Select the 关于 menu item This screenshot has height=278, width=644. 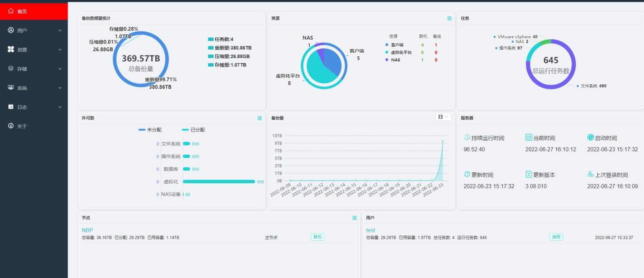22,126
